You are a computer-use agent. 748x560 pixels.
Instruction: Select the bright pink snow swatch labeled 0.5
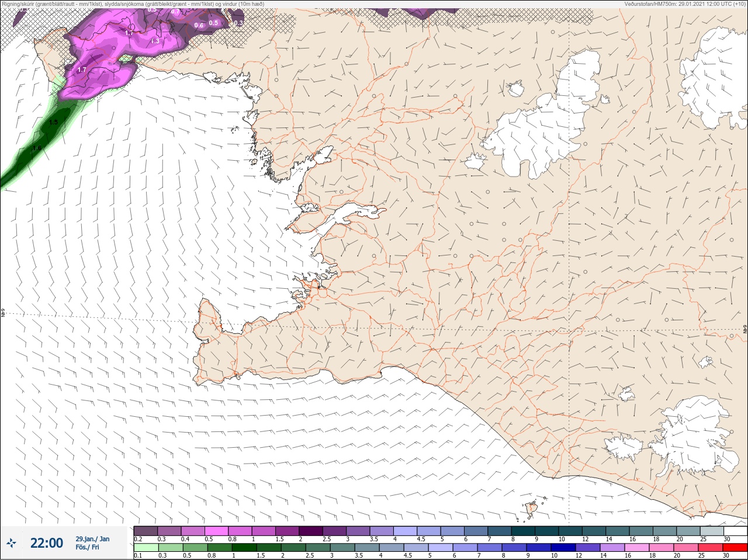pos(217,530)
